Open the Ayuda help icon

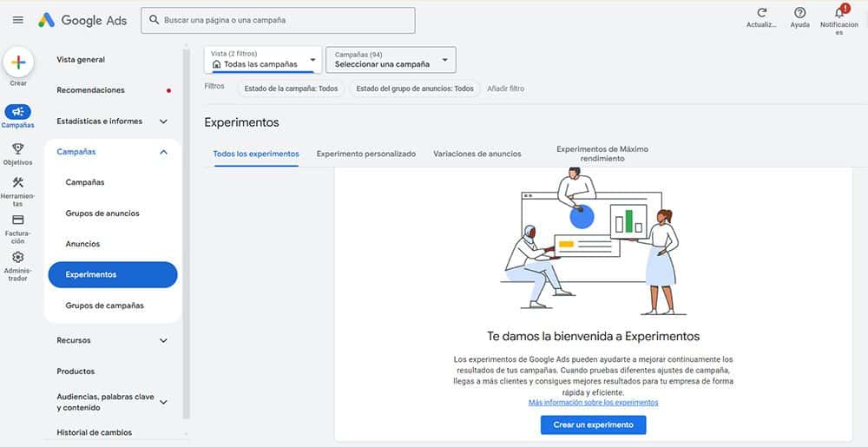click(800, 13)
